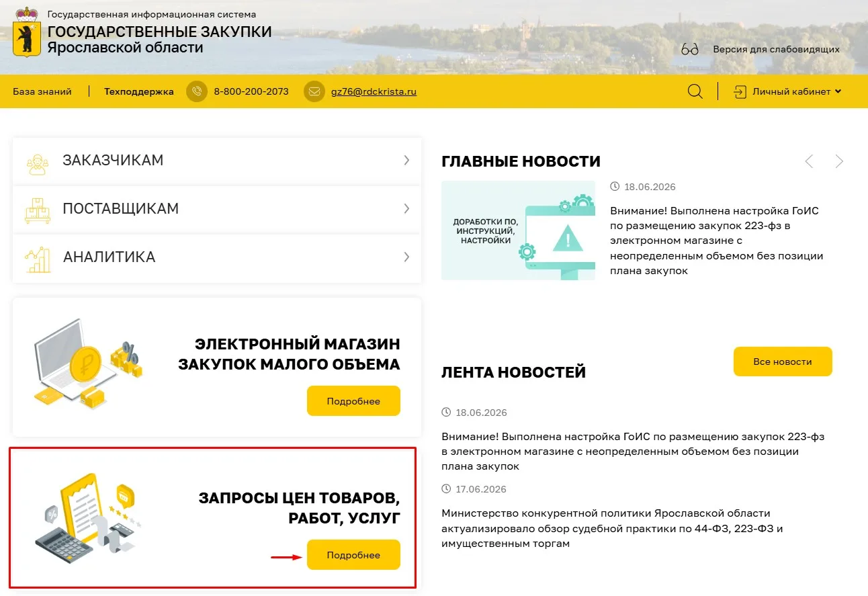The width and height of the screenshot is (868, 596).
Task: Go to previous main news arrow
Action: (809, 161)
